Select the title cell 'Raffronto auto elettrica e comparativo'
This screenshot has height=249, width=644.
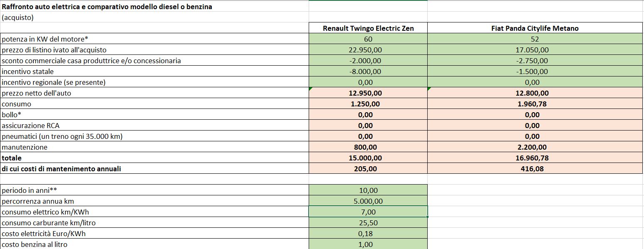pyautogui.click(x=154, y=7)
